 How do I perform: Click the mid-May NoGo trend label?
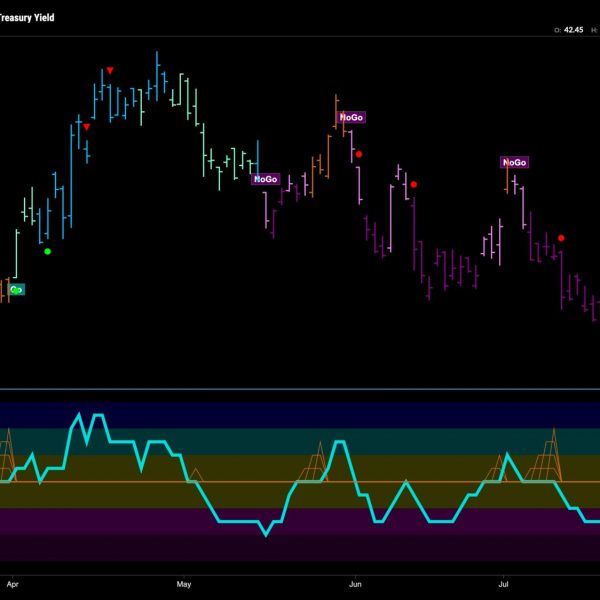coord(266,179)
